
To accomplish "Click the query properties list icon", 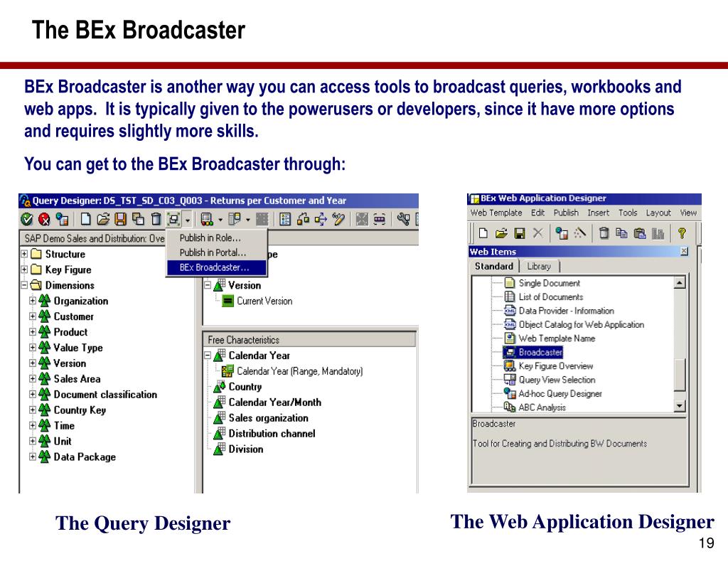I will pos(285,219).
